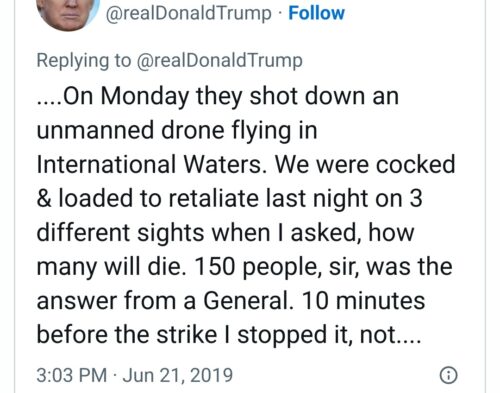Screen dimensions: 500x393
Task: Click 'stopped it, not....' ending text
Action: [x=329, y=335]
